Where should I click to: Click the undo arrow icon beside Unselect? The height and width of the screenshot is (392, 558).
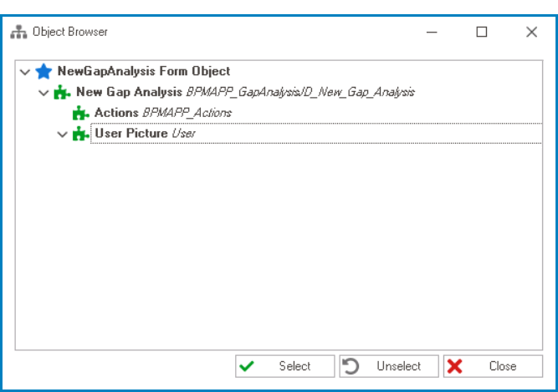(352, 366)
